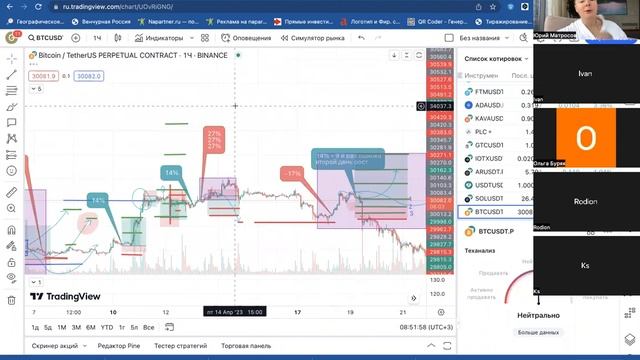Open Оповещения alerts

[x=246, y=38]
